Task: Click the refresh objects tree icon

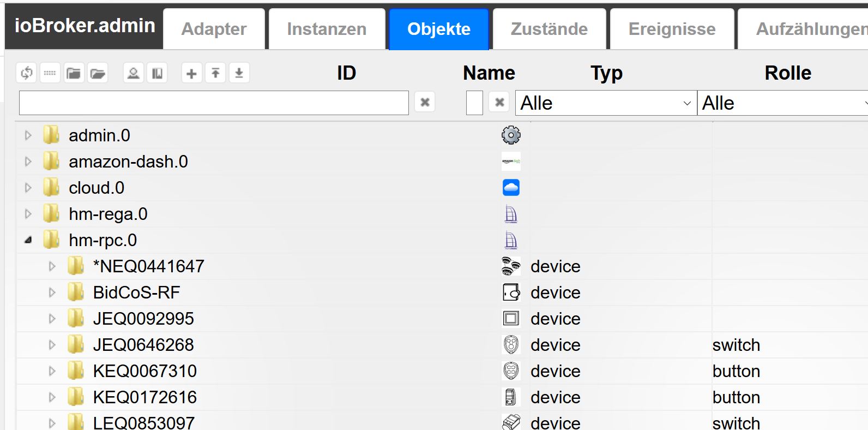Action: [27, 73]
